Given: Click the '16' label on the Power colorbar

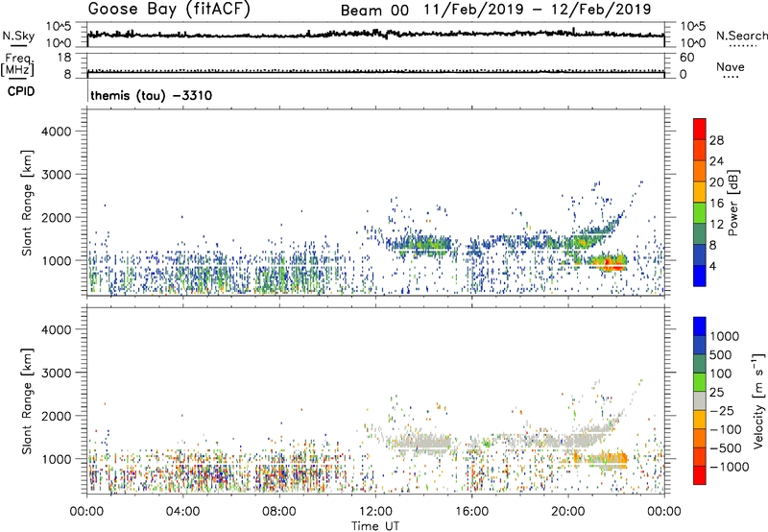Looking at the screenshot, I should coord(716,204).
